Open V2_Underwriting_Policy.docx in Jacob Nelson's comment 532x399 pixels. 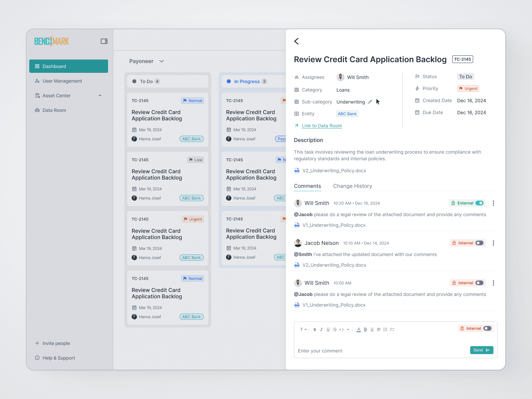click(334, 265)
